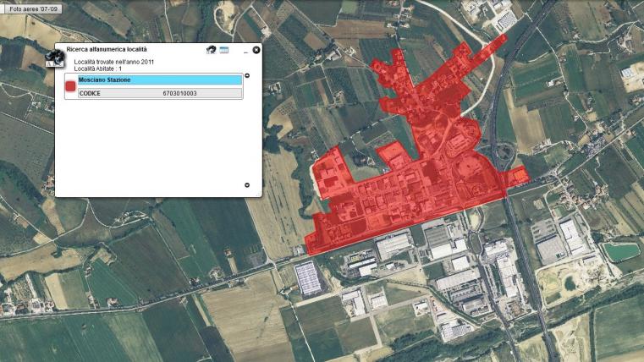This screenshot has height=362, width=644.
Task: Click the results list scroll-up arrow
Action: point(247,75)
